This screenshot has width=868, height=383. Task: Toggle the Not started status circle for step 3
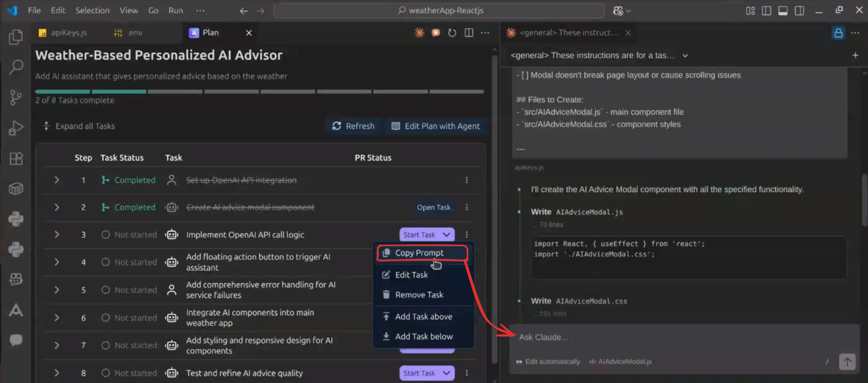(x=106, y=235)
